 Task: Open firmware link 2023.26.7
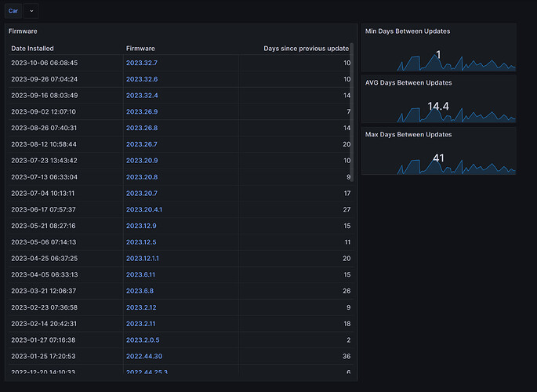[x=141, y=144]
